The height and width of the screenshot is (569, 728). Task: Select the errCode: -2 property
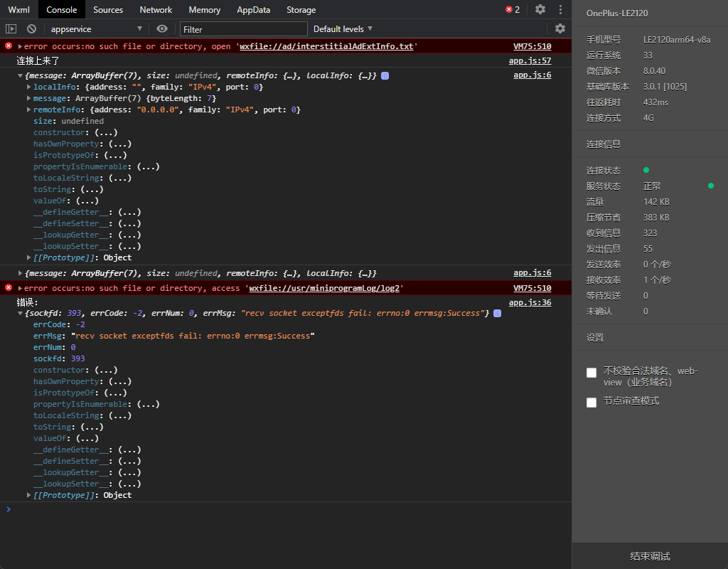coord(59,324)
